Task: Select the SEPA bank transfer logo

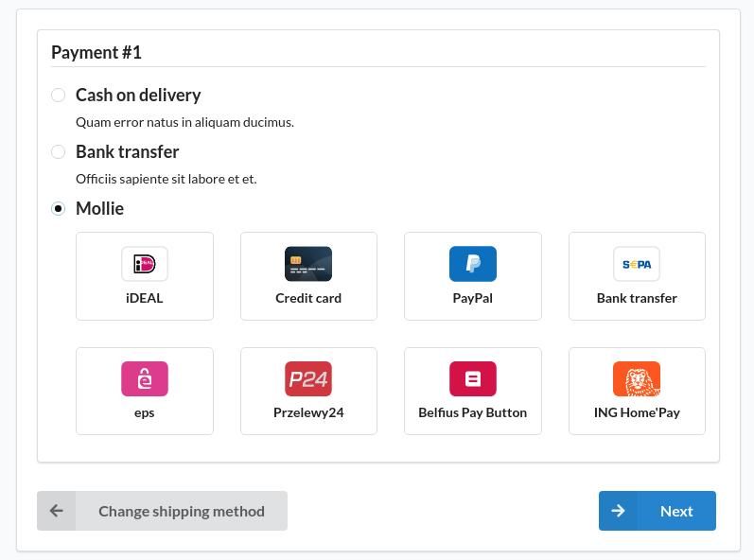Action: point(637,264)
